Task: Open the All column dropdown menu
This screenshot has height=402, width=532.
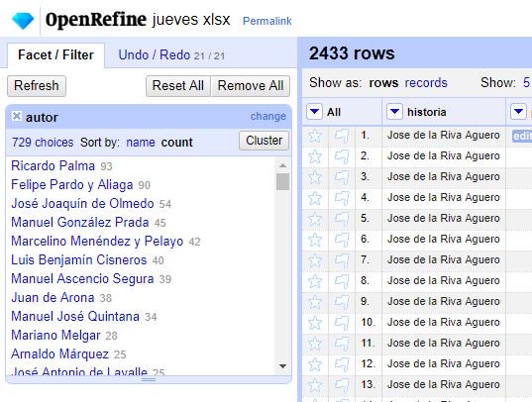Action: (314, 111)
